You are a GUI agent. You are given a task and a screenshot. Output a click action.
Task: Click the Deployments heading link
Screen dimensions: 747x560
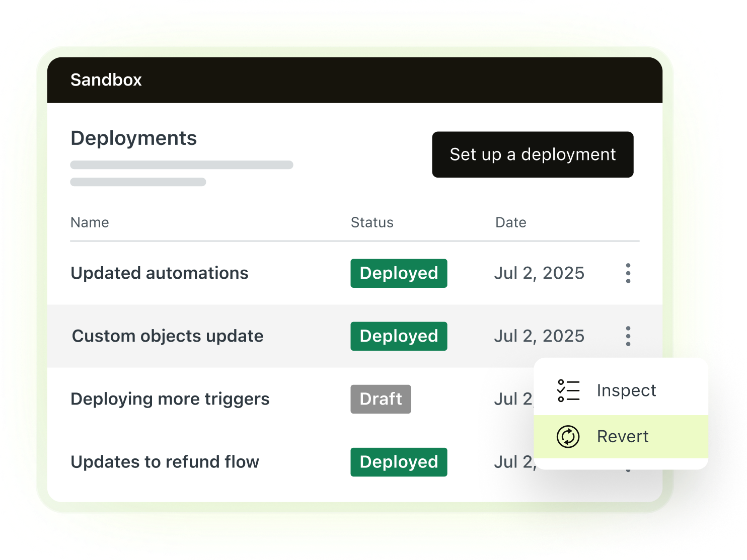coord(133,137)
